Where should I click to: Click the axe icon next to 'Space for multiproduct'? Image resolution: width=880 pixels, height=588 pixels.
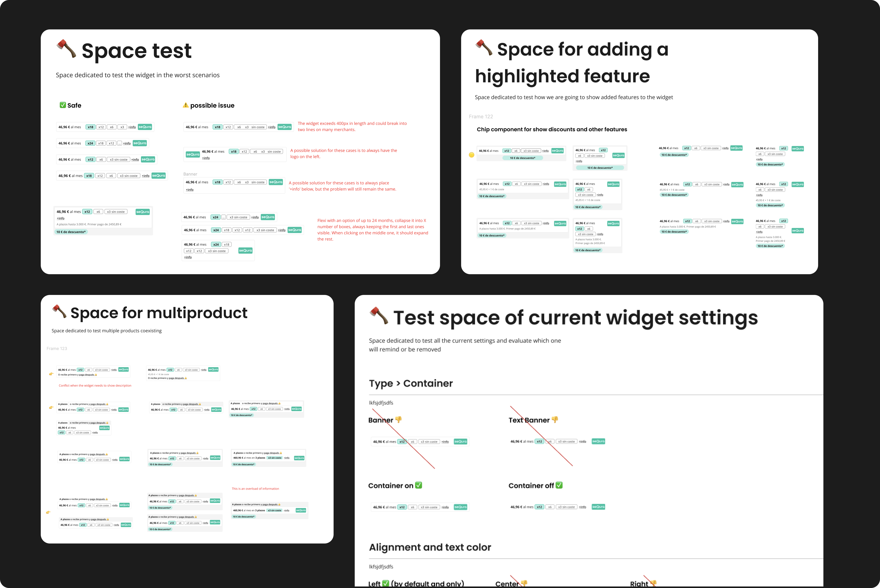pyautogui.click(x=59, y=311)
